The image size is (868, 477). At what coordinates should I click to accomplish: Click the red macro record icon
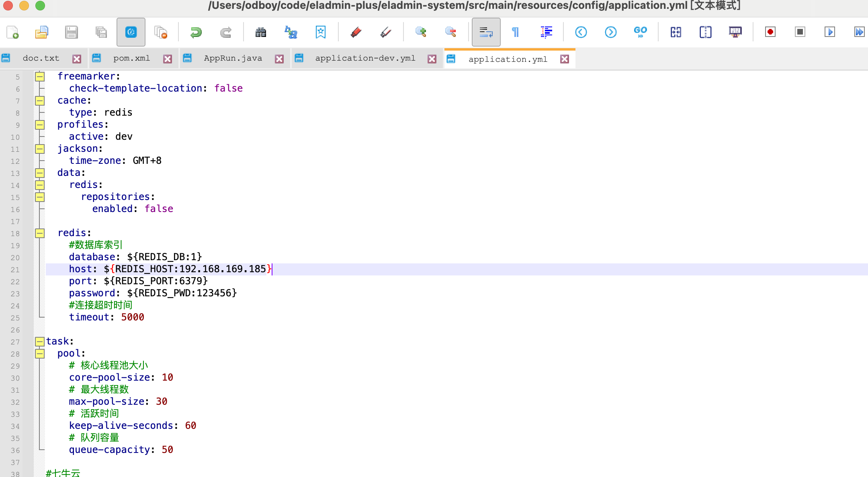point(770,32)
